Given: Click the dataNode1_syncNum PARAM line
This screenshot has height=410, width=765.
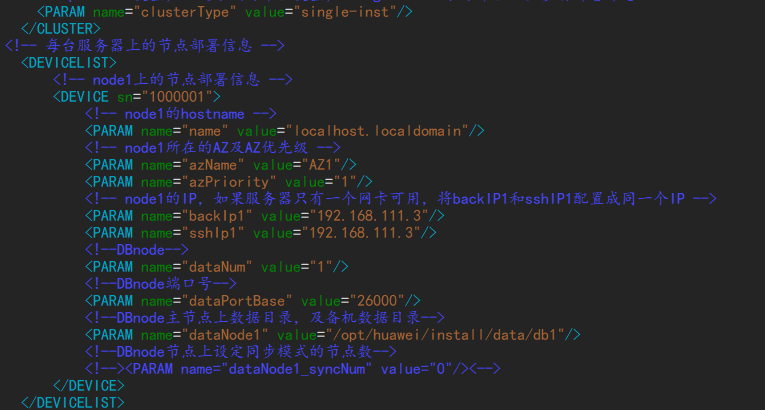Looking at the screenshot, I should [293, 369].
